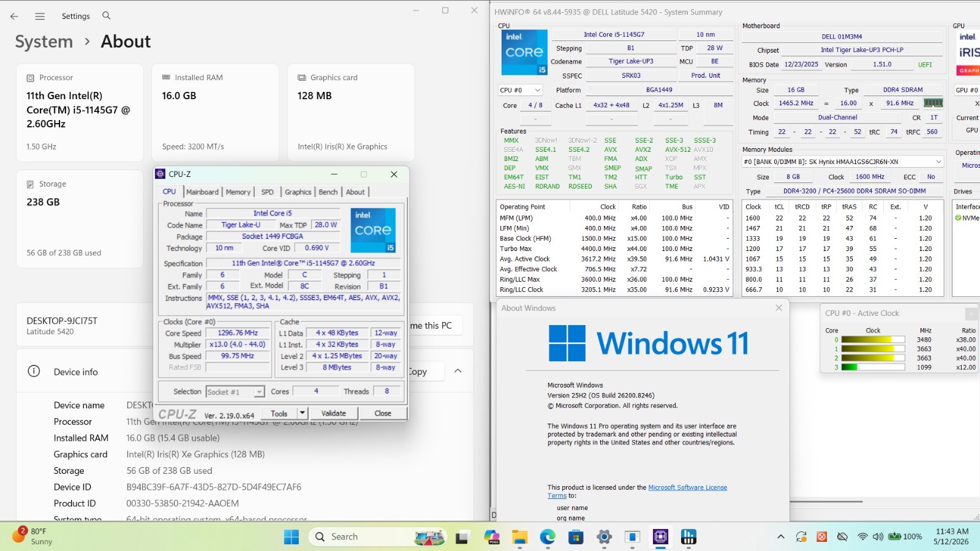Viewport: 980px width, 551px height.
Task: Click the Windows 11 logo in About Windows
Action: [649, 342]
